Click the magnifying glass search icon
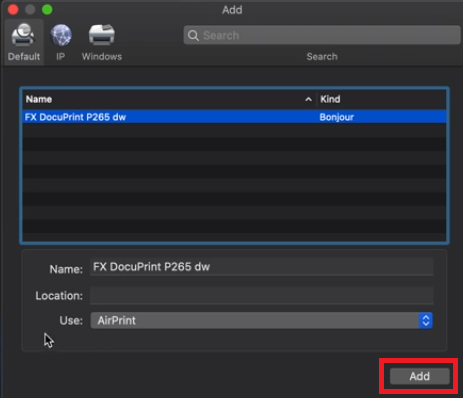The height and width of the screenshot is (398, 463). 193,35
